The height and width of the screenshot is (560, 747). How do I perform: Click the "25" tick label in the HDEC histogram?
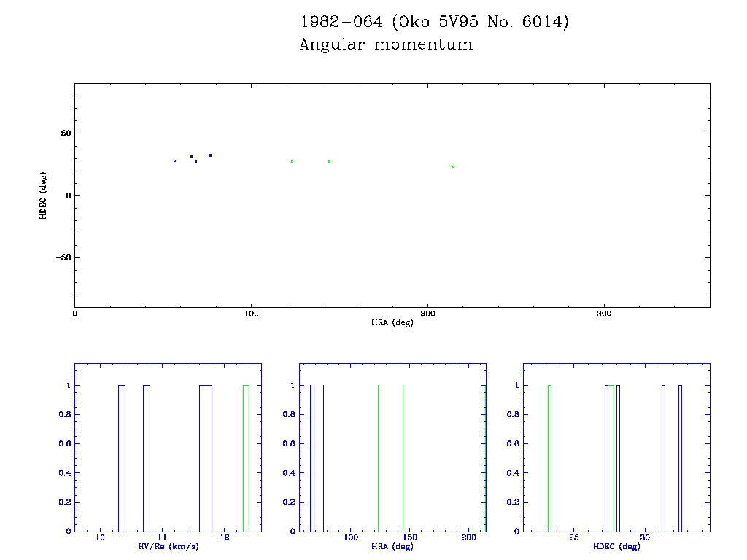[573, 537]
